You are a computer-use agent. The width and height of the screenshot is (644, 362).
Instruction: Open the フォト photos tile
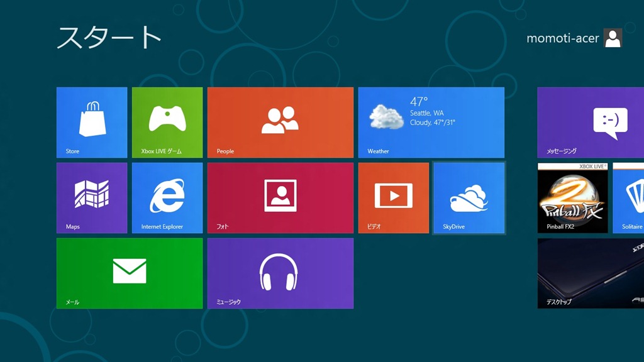280,198
